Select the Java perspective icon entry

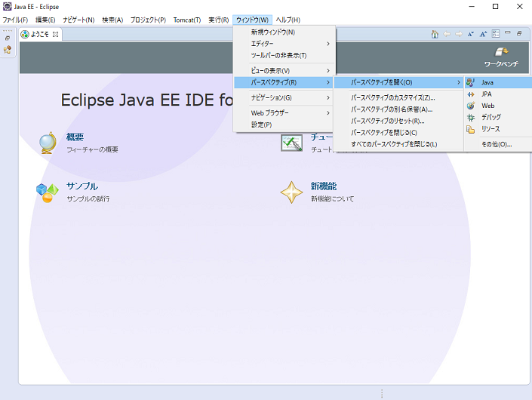498,82
